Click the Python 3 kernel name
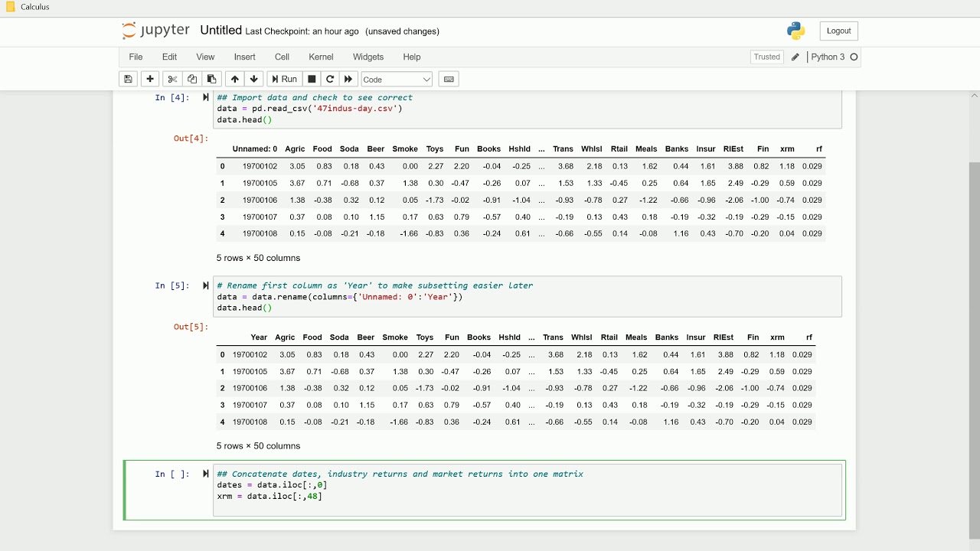The image size is (980, 551). click(828, 57)
